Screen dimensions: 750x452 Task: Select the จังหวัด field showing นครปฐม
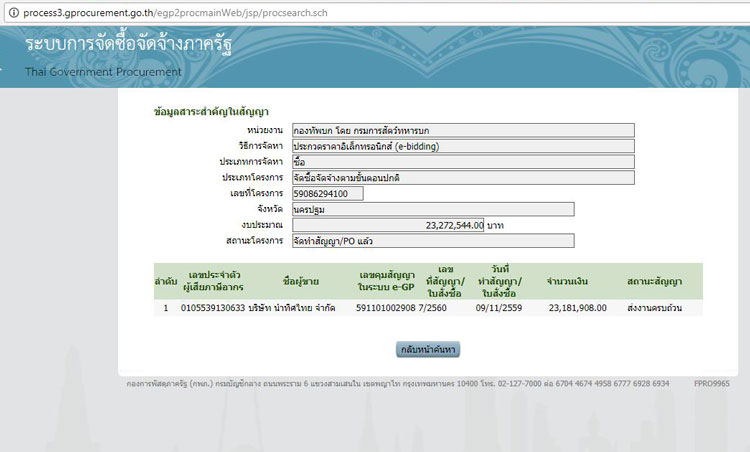coord(432,210)
